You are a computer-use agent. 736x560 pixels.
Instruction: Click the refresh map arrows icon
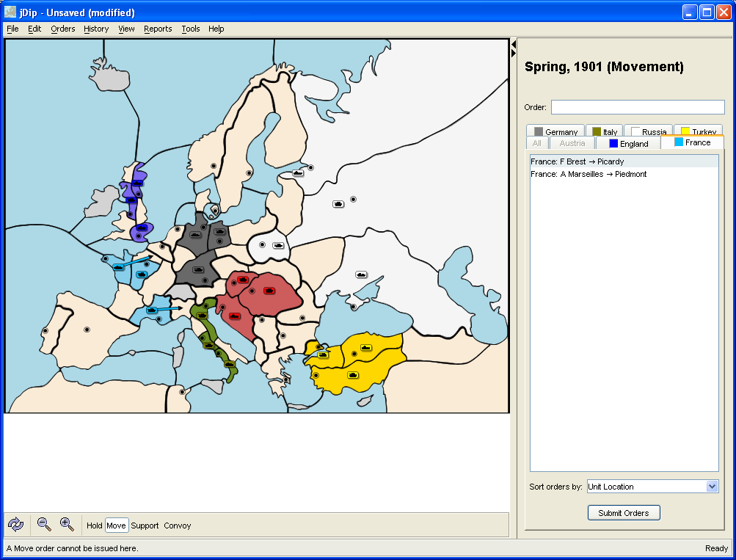pyautogui.click(x=15, y=524)
